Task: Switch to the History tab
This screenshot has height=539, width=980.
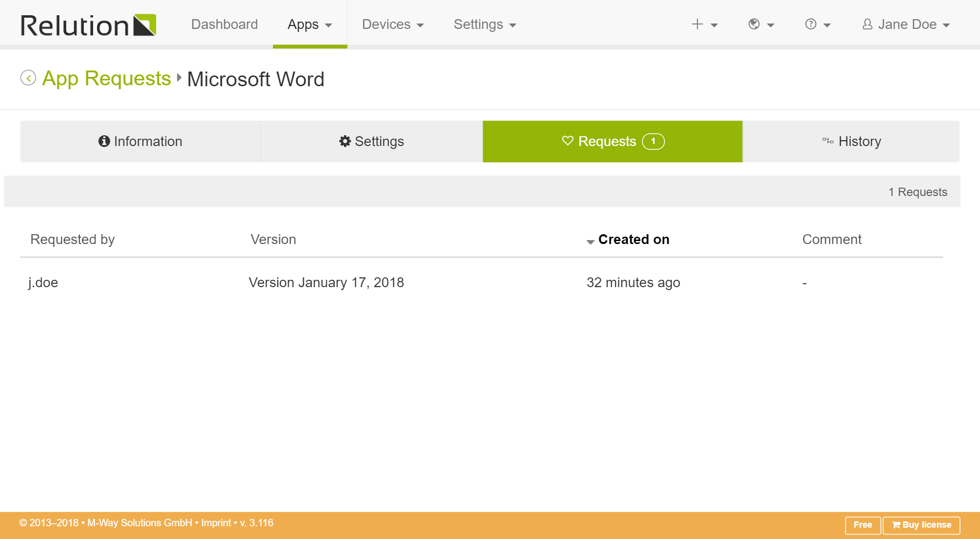Action: click(852, 141)
